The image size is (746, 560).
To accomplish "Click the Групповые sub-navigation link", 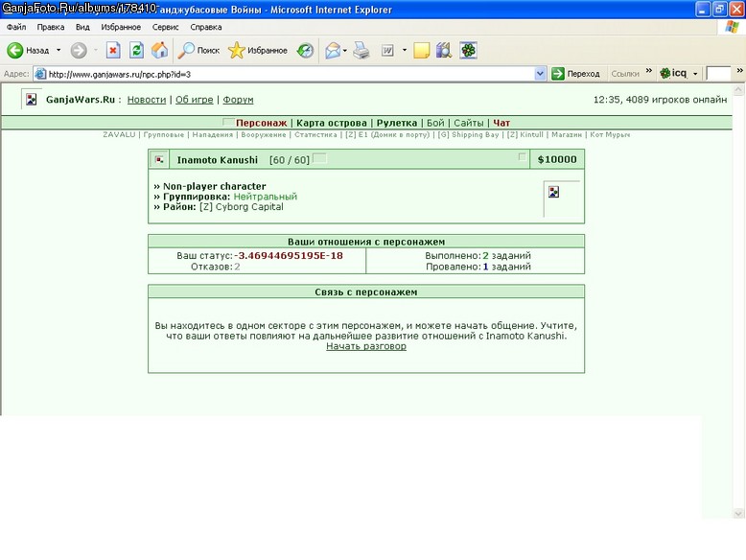I will point(164,134).
